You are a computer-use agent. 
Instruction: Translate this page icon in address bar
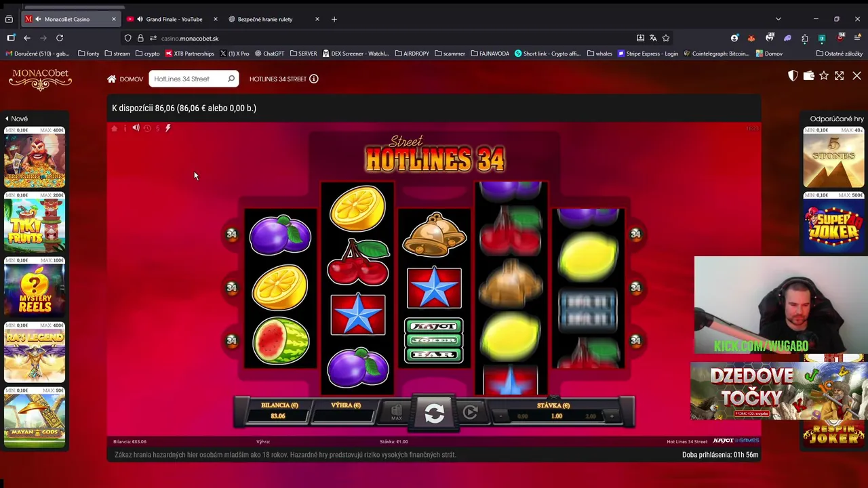click(x=653, y=38)
